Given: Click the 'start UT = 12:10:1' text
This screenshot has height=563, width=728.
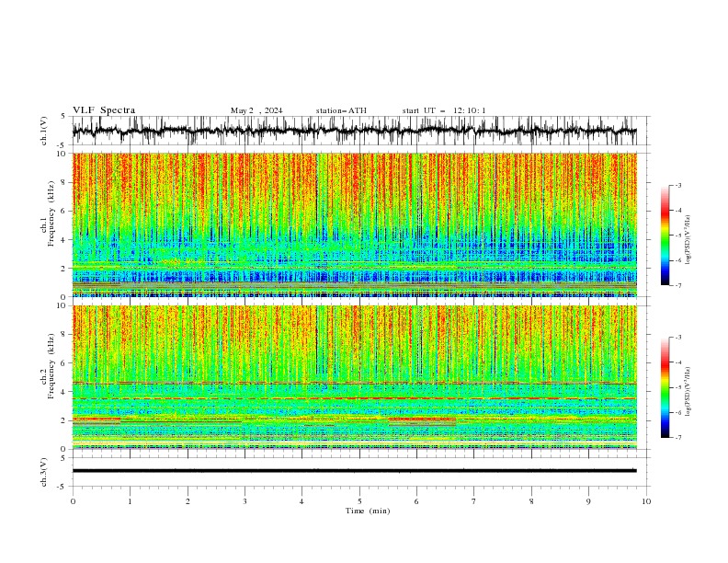Looking at the screenshot, I should (444, 110).
